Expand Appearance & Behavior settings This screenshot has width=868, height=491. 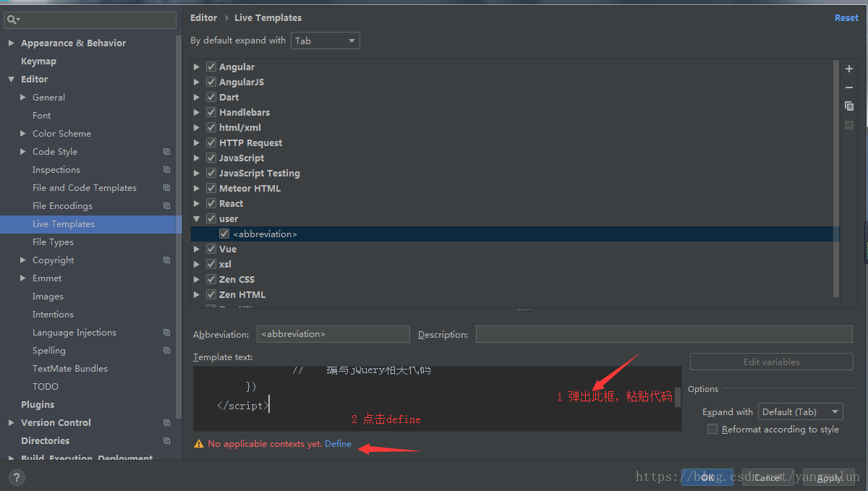pyautogui.click(x=11, y=43)
